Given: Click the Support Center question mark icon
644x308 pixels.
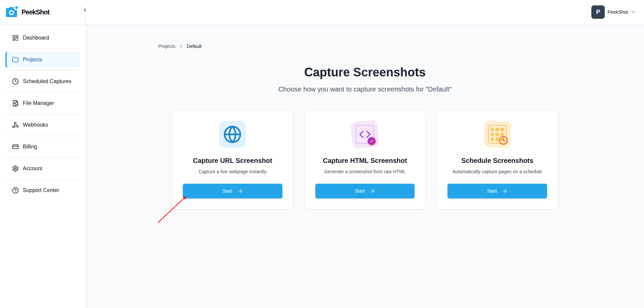Looking at the screenshot, I should coord(15,190).
